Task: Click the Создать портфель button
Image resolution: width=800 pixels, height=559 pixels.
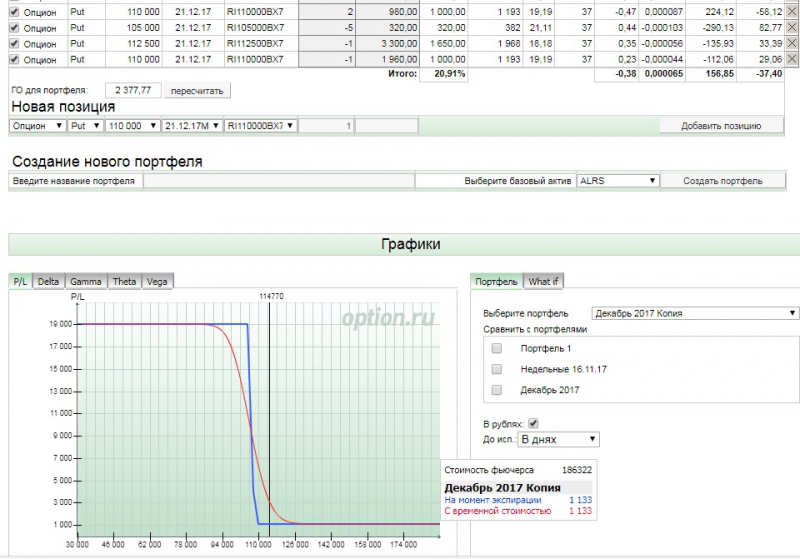Action: coord(723,181)
